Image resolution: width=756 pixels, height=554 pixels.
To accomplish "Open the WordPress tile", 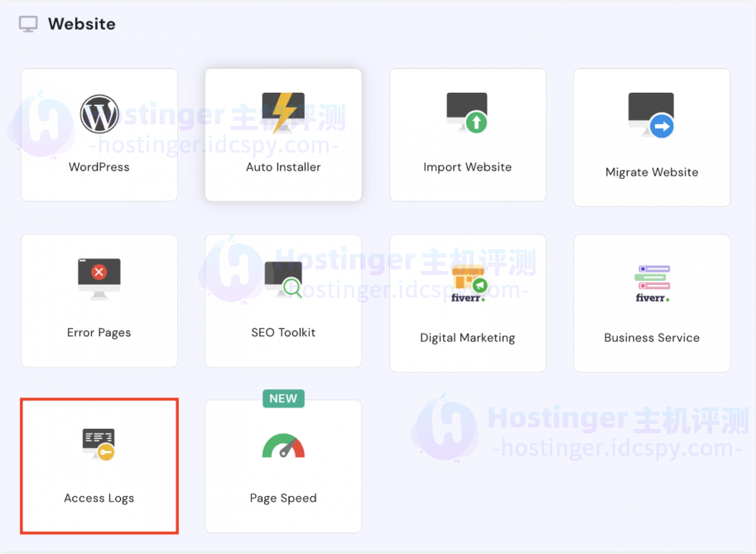I will click(x=99, y=135).
